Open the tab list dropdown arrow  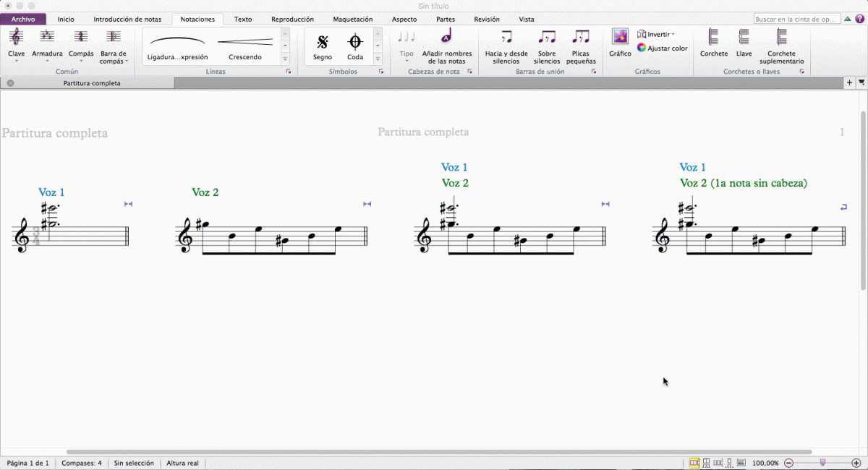coord(861,83)
